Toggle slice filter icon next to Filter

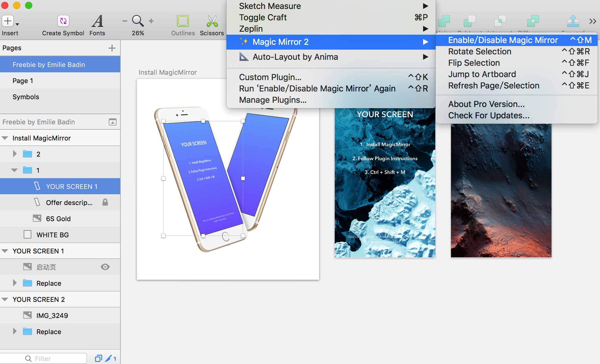coord(109,358)
